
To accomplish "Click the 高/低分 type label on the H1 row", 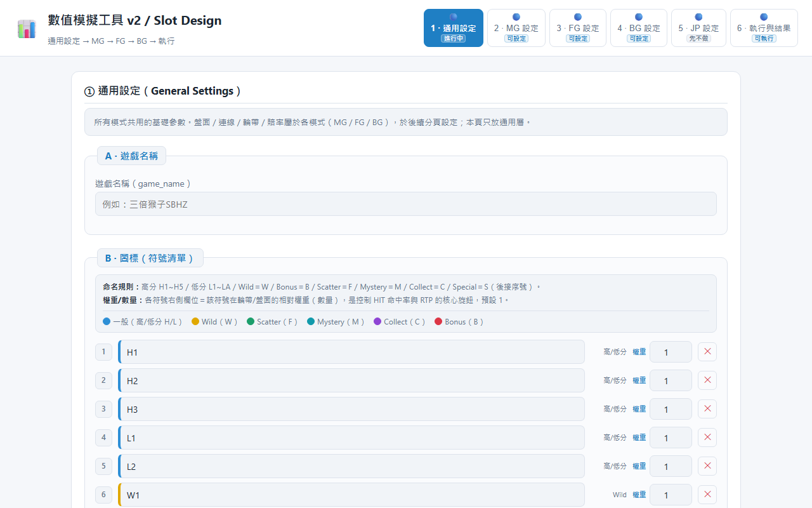I will click(615, 352).
